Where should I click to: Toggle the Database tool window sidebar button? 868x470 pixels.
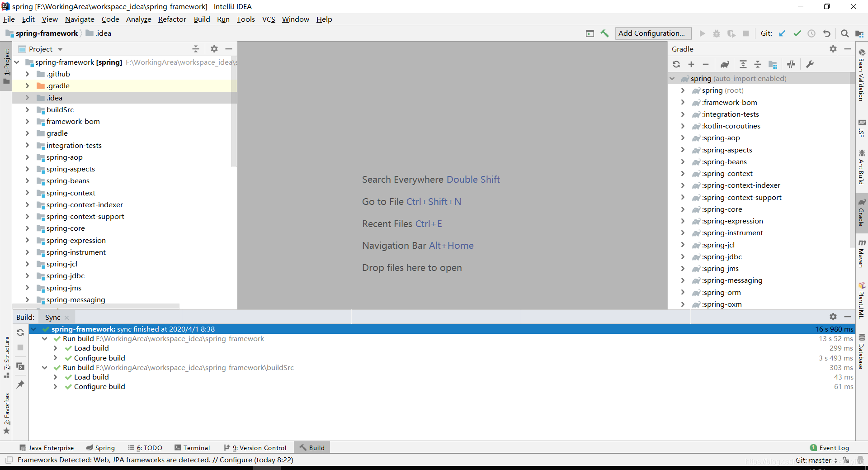pos(862,351)
